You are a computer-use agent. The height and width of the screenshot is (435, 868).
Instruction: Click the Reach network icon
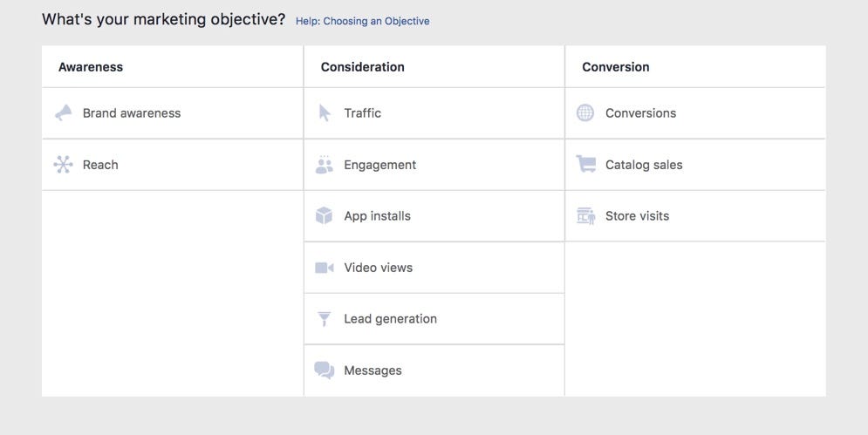pyautogui.click(x=63, y=164)
